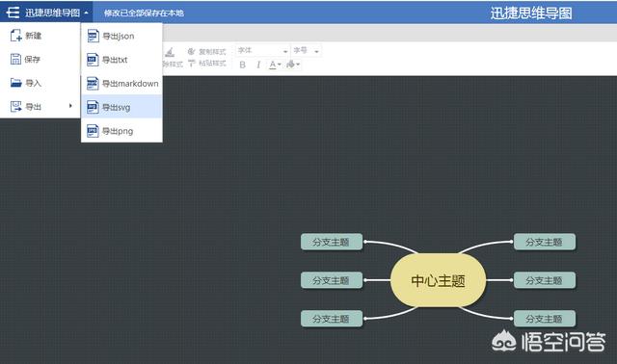Select the middle-left 分支主题 node

click(332, 280)
